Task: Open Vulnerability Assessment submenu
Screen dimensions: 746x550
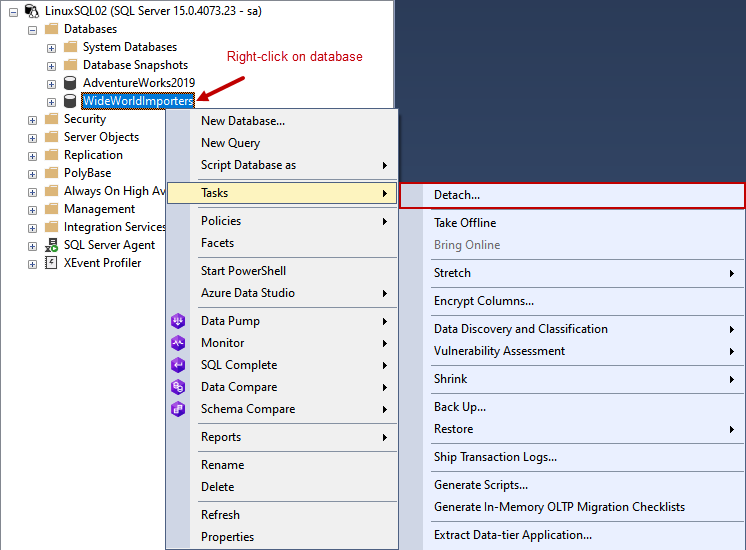Action: 572,351
